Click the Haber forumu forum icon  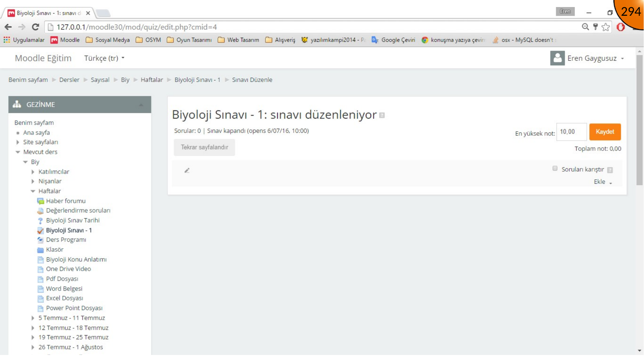pyautogui.click(x=41, y=201)
